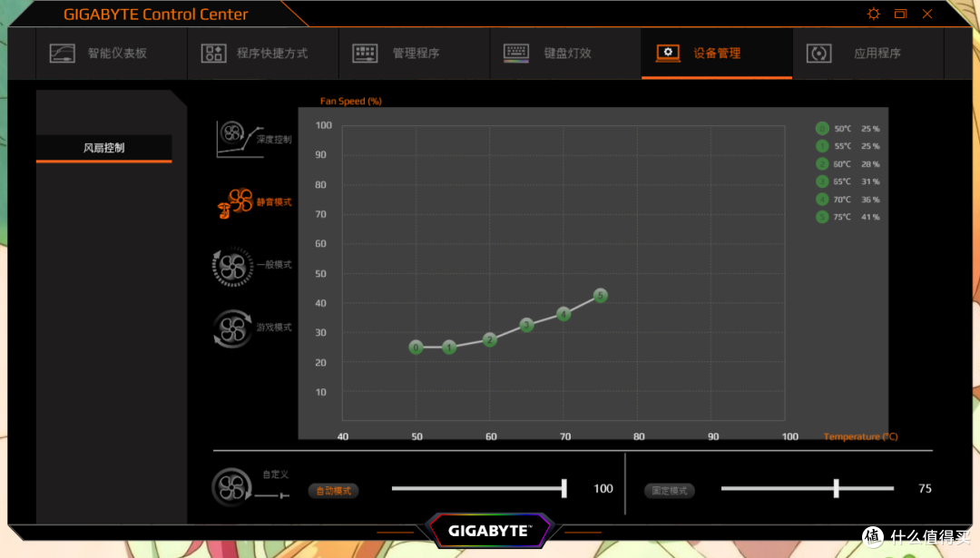
Task: Click legend entry 50°C 25%
Action: tap(848, 129)
